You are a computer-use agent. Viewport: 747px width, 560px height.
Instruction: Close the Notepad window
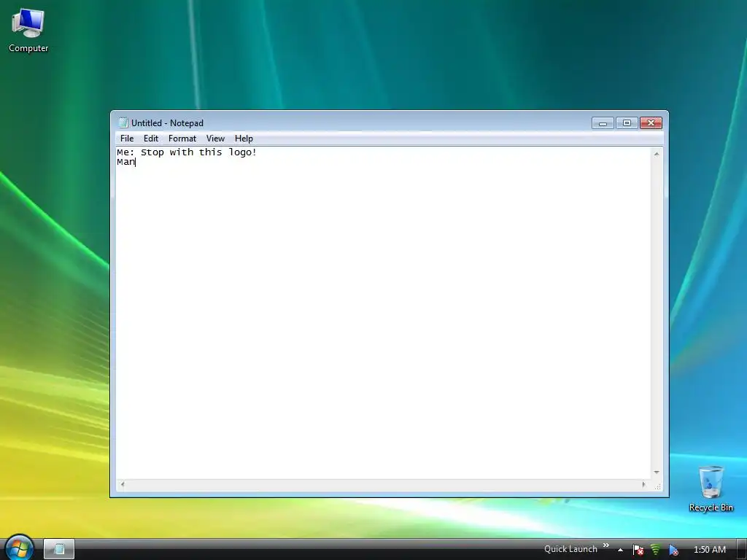click(651, 123)
